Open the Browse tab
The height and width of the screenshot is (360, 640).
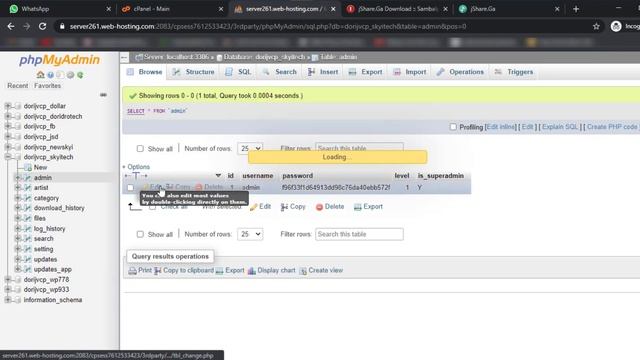point(145,72)
